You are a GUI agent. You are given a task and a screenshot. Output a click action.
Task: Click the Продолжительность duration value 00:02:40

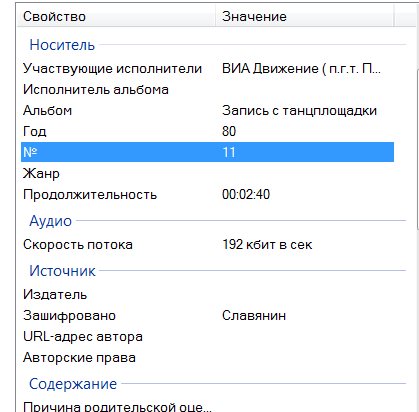click(246, 194)
